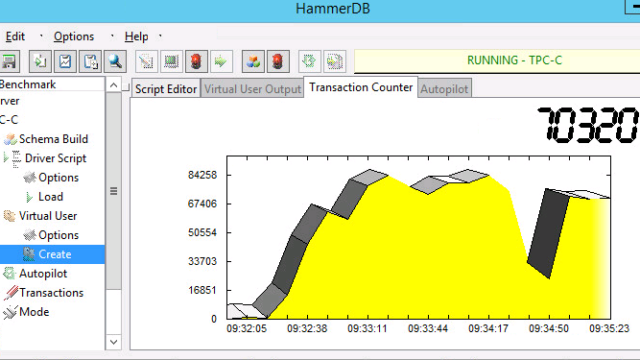Switch to the Virtual User Output tab
Screen dimensions: 640x360
coord(252,89)
